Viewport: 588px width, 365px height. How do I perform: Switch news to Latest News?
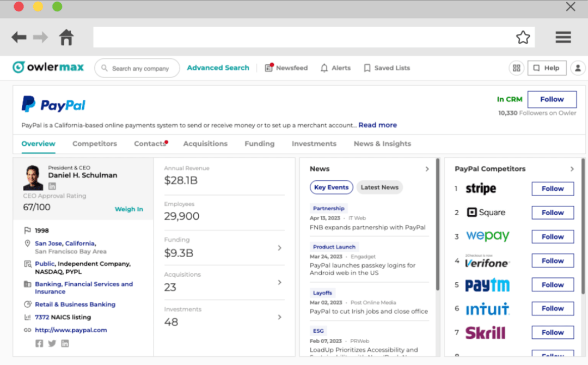click(379, 187)
